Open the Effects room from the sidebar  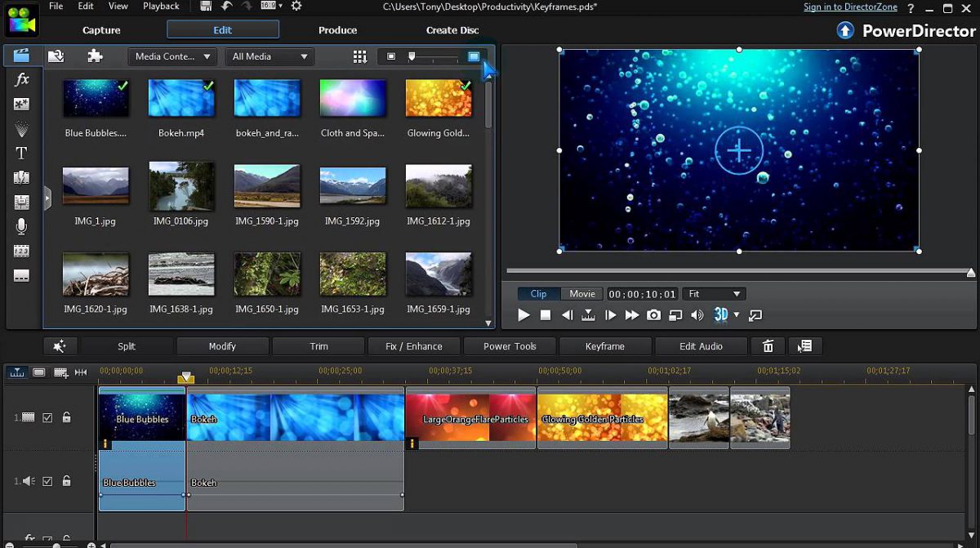click(x=21, y=79)
